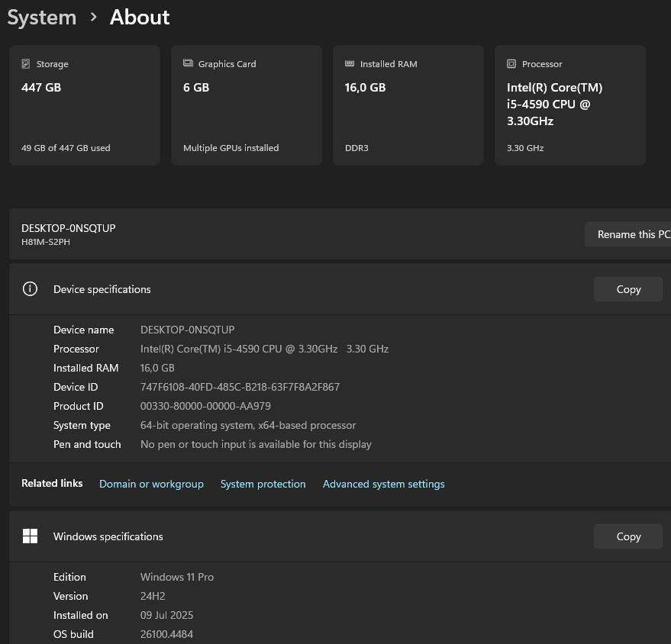Copy the Windows specifications

point(627,536)
